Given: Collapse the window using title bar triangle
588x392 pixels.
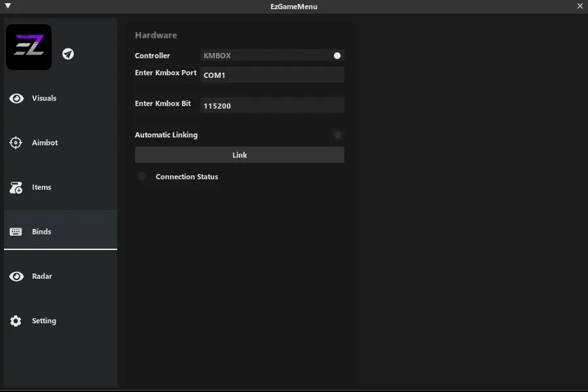Looking at the screenshot, I should 8,7.
